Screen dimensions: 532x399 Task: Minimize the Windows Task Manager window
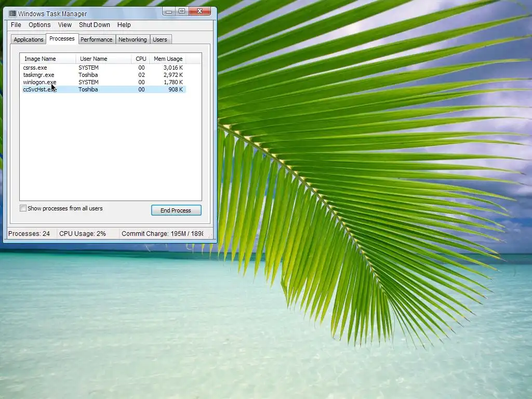pyautogui.click(x=169, y=11)
